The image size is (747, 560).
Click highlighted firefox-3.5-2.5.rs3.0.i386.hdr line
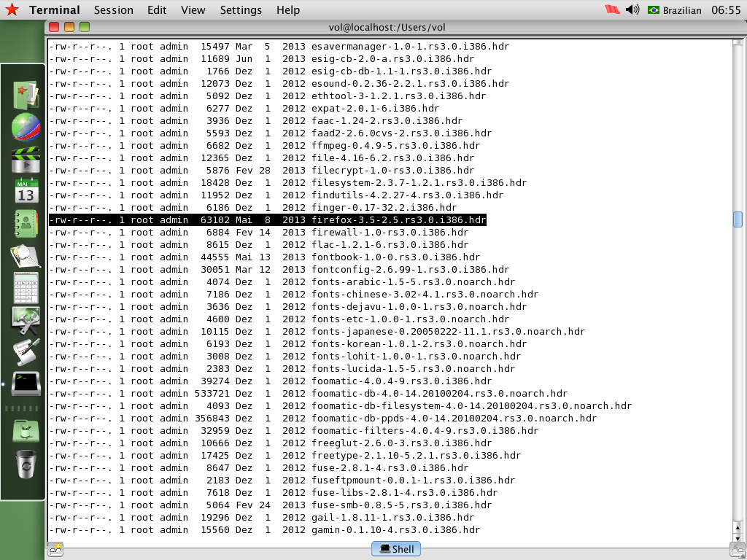(268, 220)
